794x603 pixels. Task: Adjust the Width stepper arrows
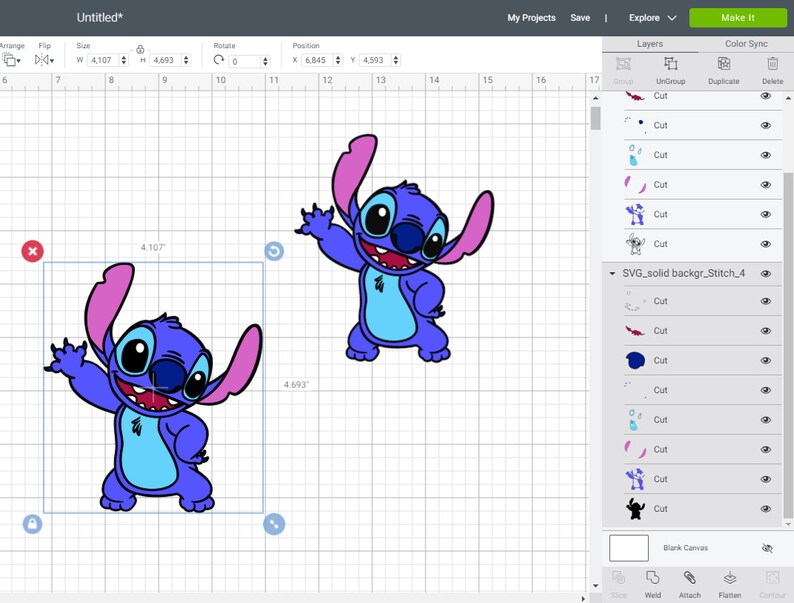click(124, 60)
